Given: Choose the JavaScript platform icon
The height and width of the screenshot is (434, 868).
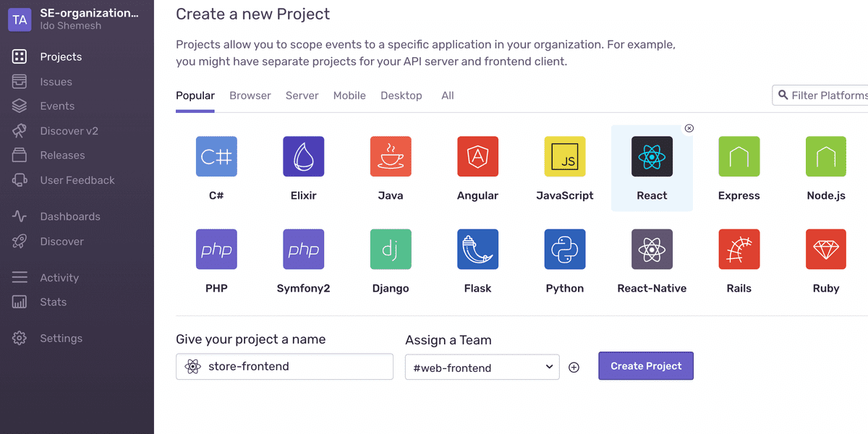Looking at the screenshot, I should pyautogui.click(x=565, y=156).
